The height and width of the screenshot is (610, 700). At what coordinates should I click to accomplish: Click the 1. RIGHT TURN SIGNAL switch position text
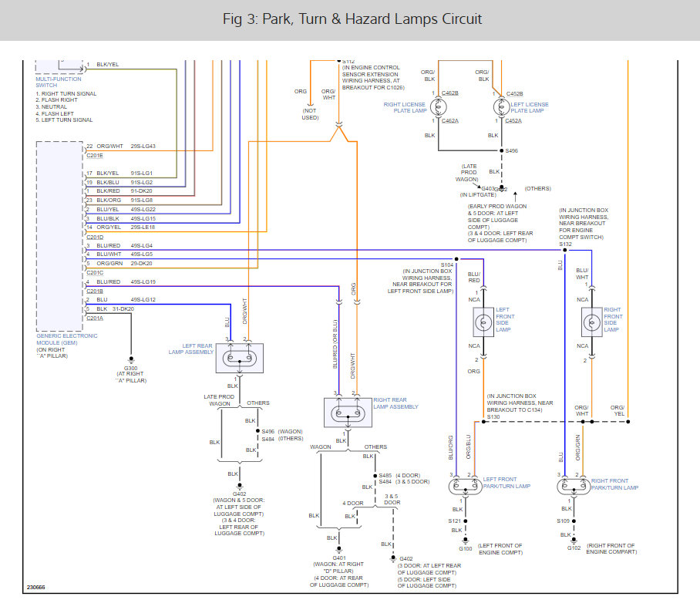[x=66, y=94]
